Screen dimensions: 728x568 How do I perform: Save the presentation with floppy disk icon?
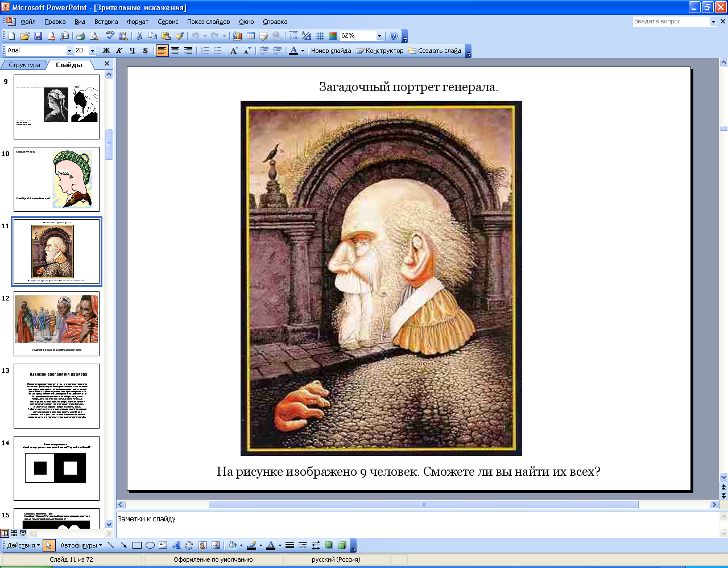38,36
